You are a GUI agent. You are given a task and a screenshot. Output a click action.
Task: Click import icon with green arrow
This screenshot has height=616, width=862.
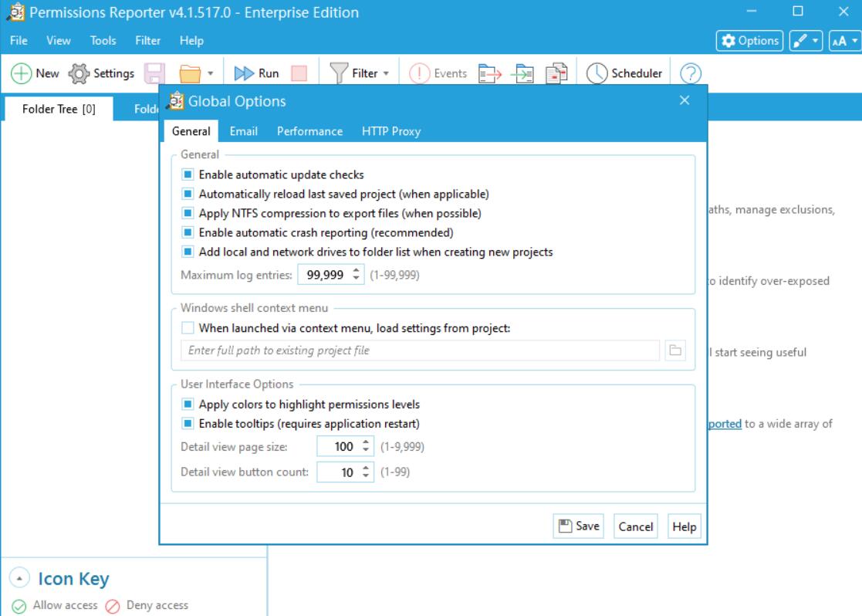(522, 73)
